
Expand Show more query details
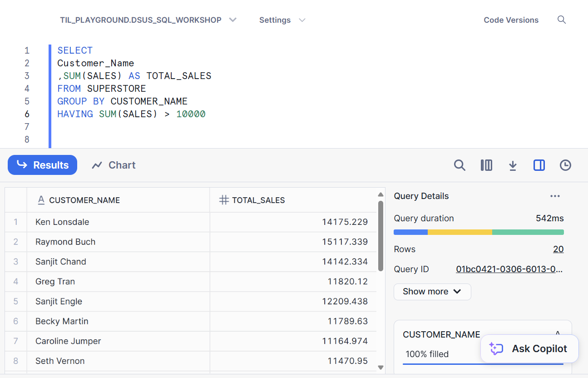point(432,292)
